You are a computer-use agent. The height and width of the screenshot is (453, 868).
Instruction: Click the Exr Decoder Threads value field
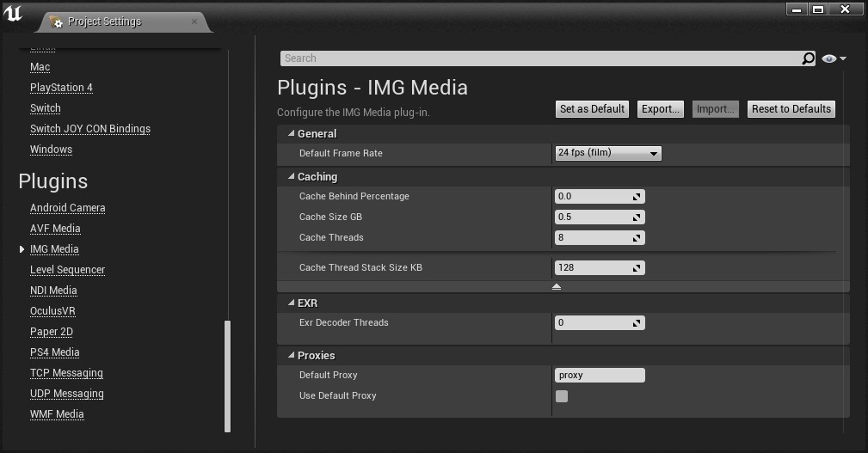click(600, 322)
